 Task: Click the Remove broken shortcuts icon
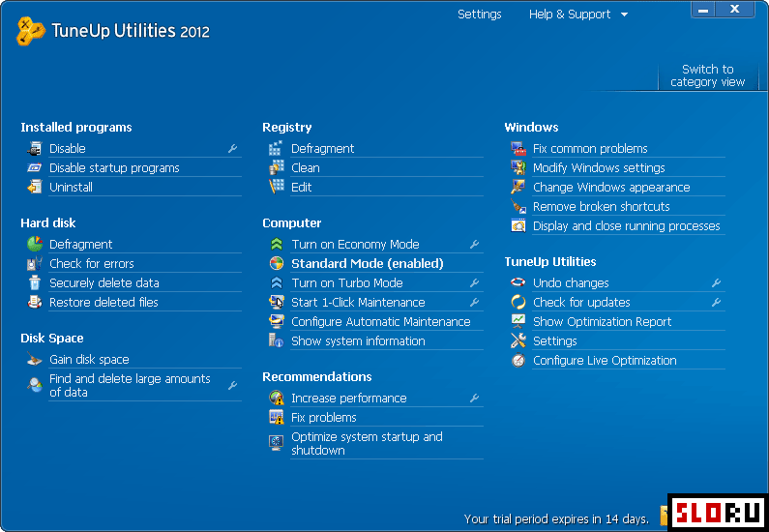518,206
